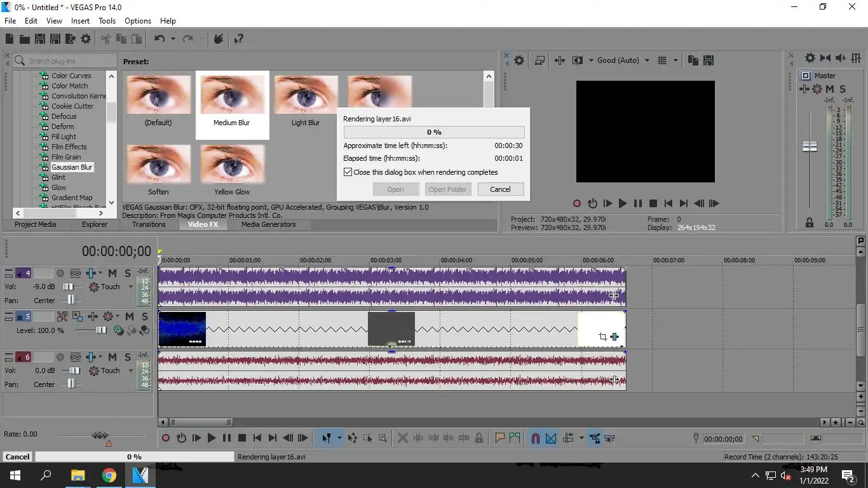Switch to the Project Media tab
This screenshot has height=488, width=868.
coord(36,224)
